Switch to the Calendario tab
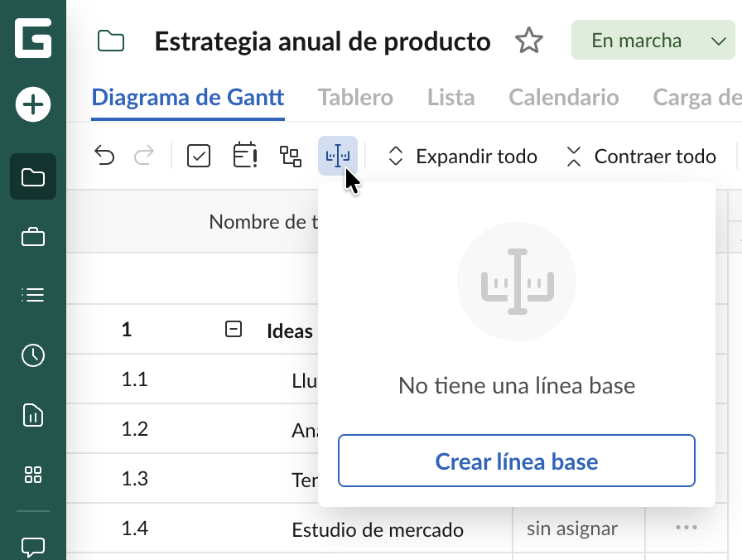Screen dimensions: 742x560 (564, 98)
